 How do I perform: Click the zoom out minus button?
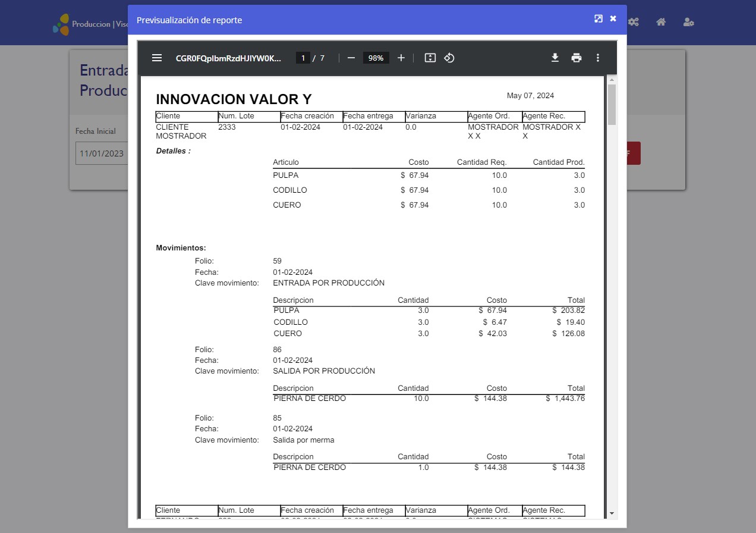[x=351, y=58]
